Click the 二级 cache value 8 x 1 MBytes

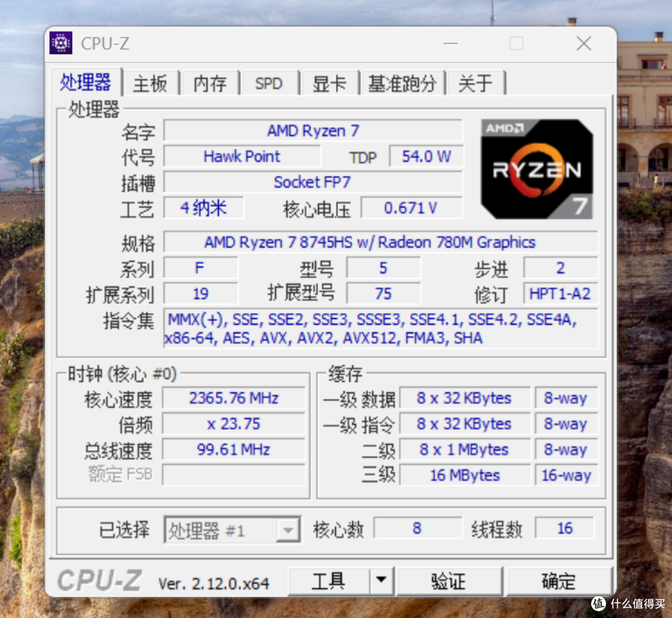[x=465, y=449]
